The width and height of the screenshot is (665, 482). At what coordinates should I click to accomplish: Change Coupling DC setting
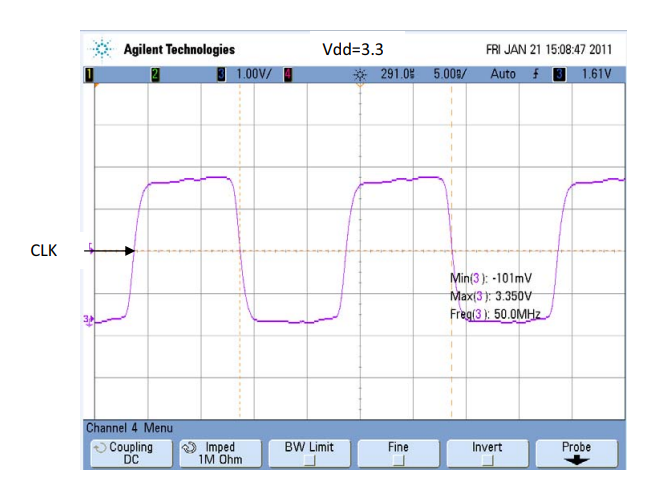pos(130,453)
